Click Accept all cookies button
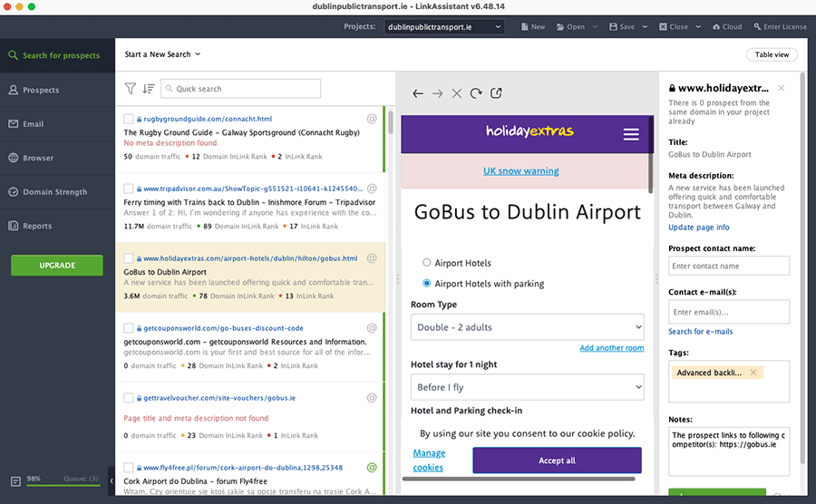 [557, 460]
